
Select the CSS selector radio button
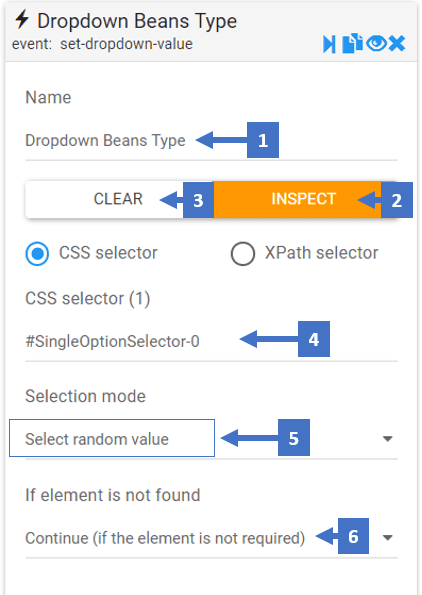coord(37,253)
